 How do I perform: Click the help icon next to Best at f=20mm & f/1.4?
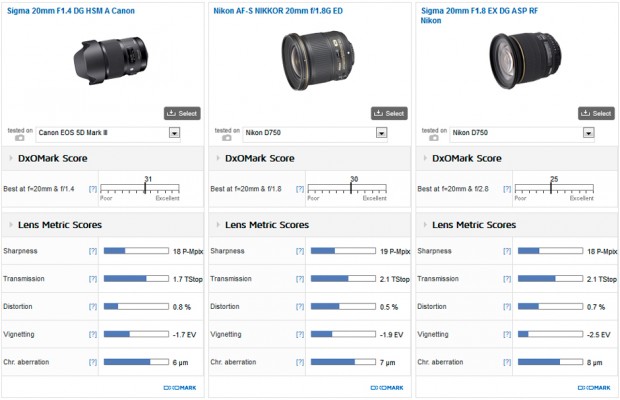[93, 189]
